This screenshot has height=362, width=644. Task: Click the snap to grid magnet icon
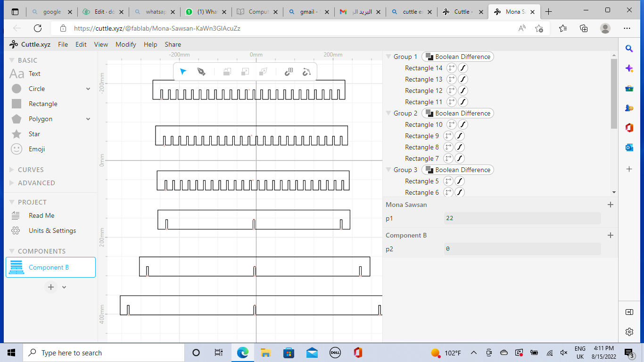pos(289,72)
